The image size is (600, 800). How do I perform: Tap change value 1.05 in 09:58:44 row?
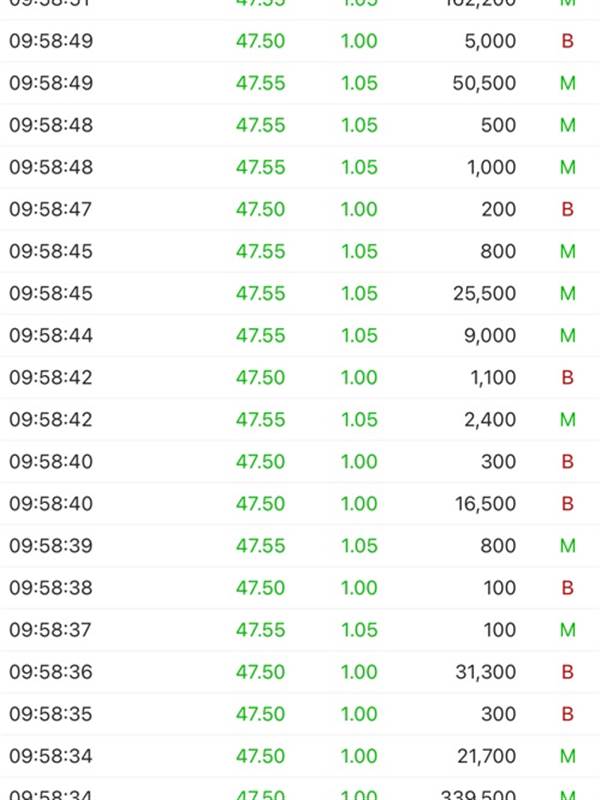(359, 335)
